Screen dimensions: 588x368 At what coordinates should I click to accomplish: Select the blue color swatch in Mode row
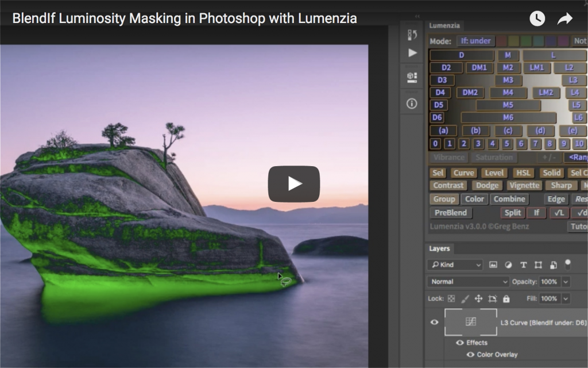551,41
